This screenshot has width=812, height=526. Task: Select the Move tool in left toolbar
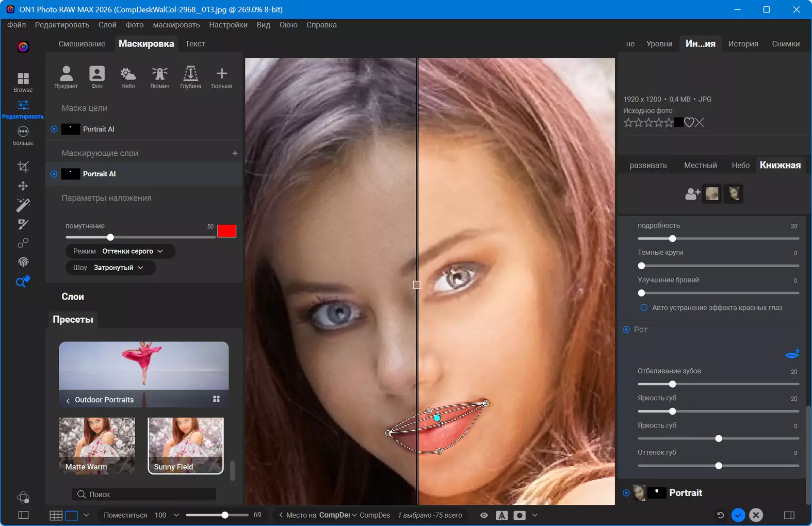click(x=23, y=186)
